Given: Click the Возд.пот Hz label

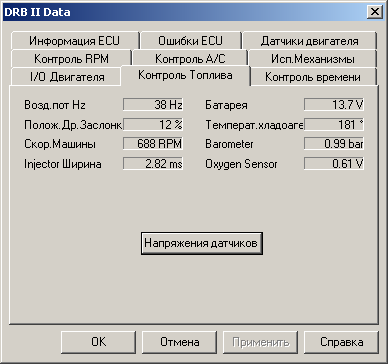Looking at the screenshot, I should pos(55,105).
